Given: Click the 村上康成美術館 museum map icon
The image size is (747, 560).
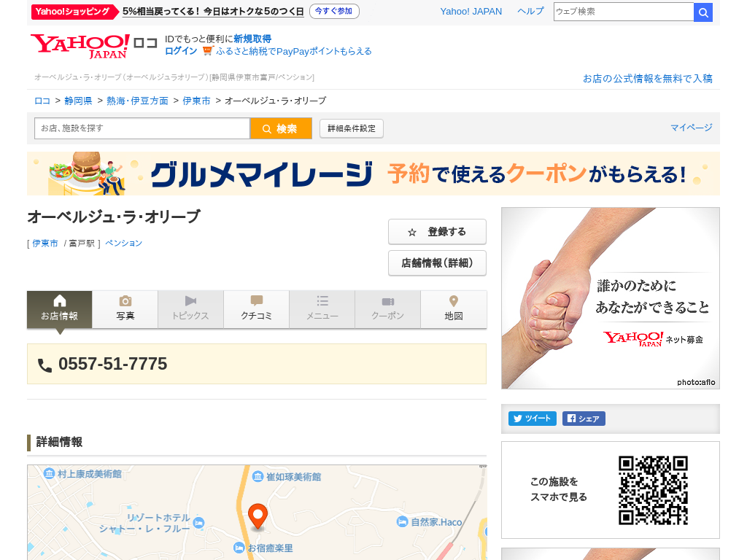Looking at the screenshot, I should point(49,474).
